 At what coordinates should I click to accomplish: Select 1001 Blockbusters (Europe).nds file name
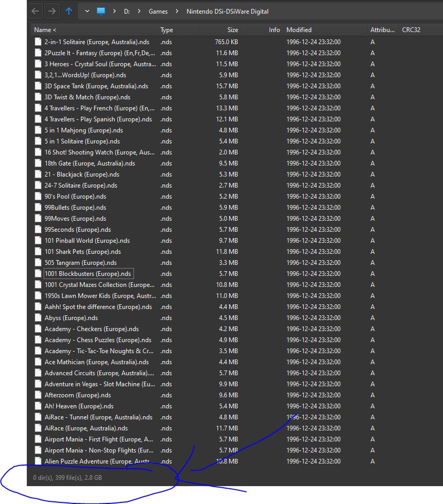(88, 274)
